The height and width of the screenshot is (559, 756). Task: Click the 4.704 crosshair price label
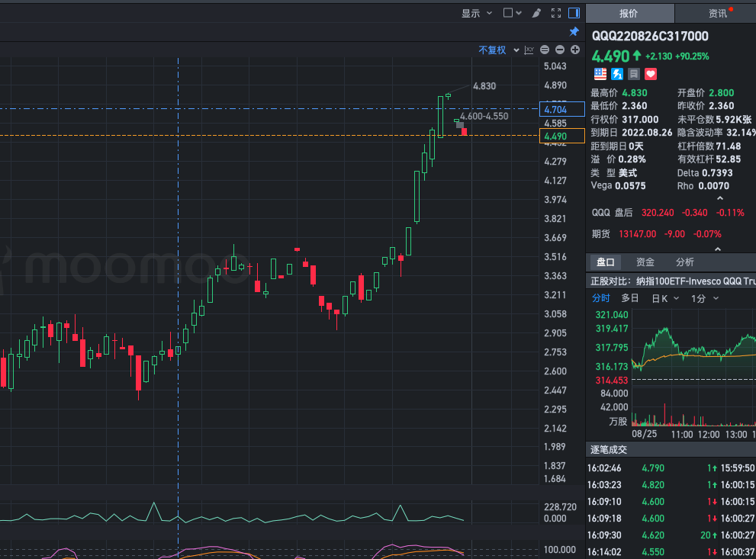point(561,109)
